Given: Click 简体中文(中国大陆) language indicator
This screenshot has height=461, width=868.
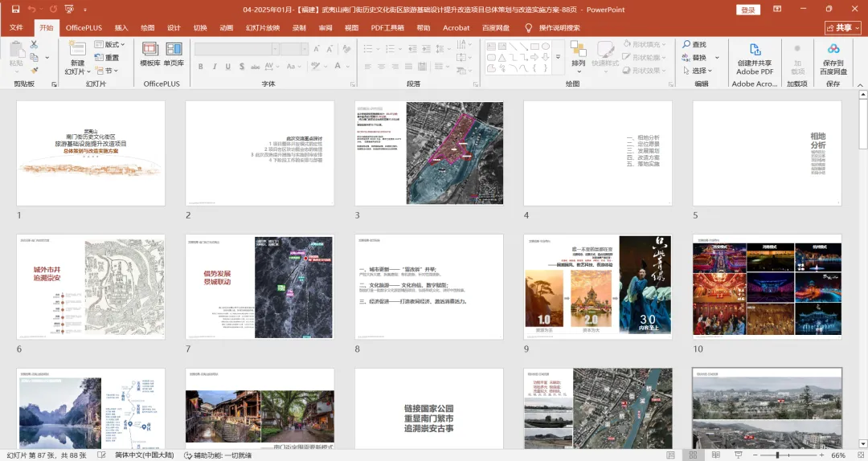Looking at the screenshot, I should click(x=145, y=455).
